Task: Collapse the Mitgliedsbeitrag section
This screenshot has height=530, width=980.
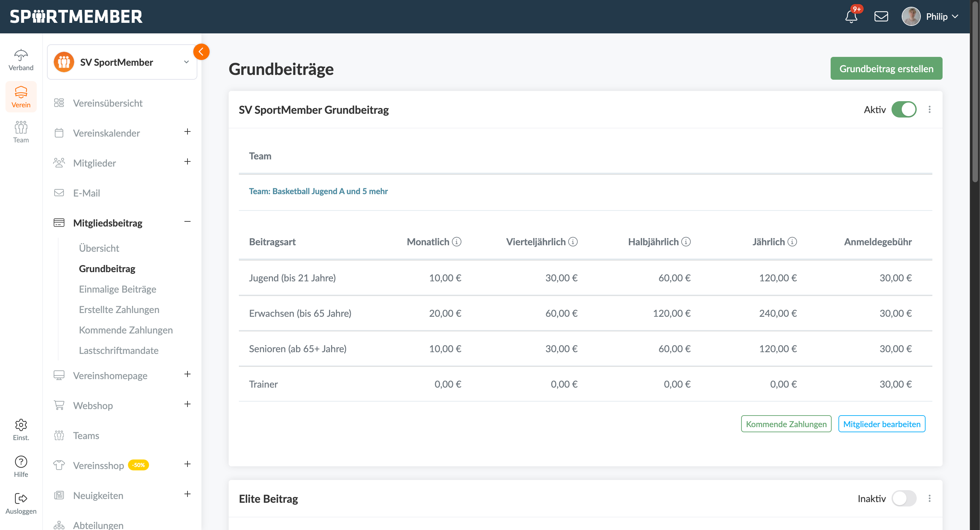Action: point(187,222)
